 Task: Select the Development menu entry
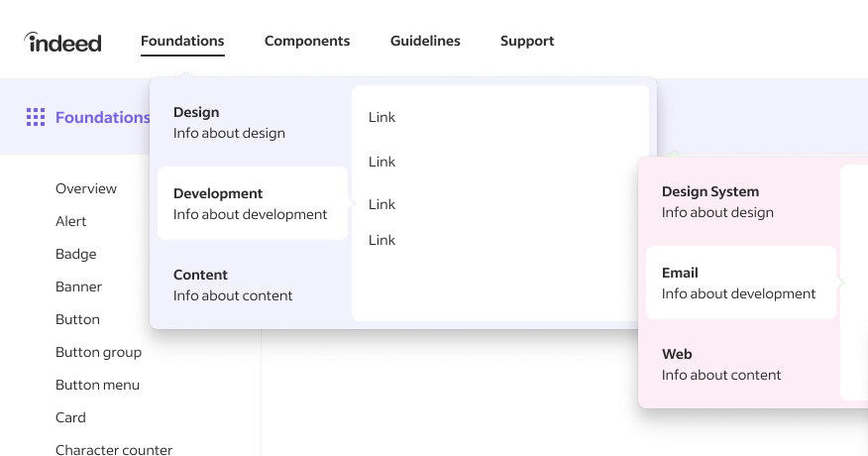click(x=252, y=203)
